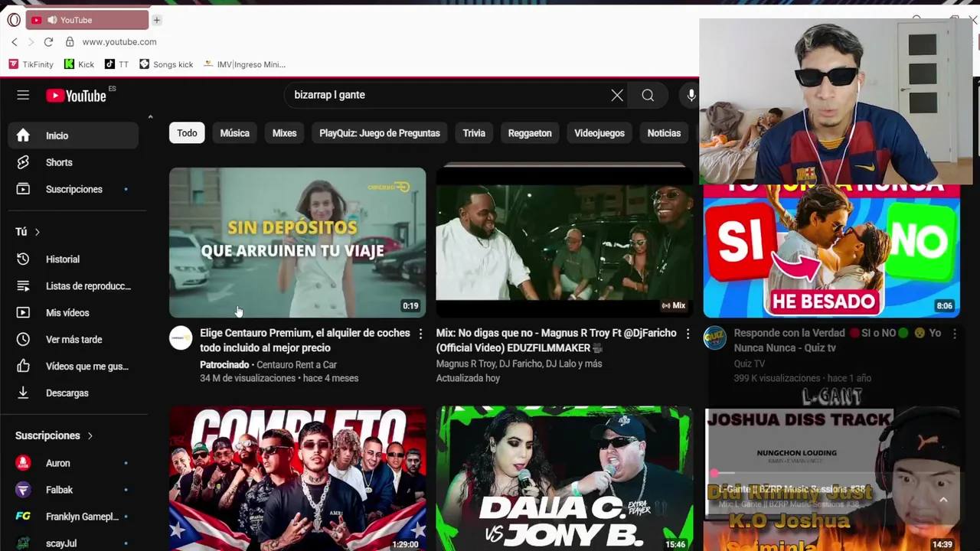
Task: Click the magnifier search button
Action: coord(648,95)
